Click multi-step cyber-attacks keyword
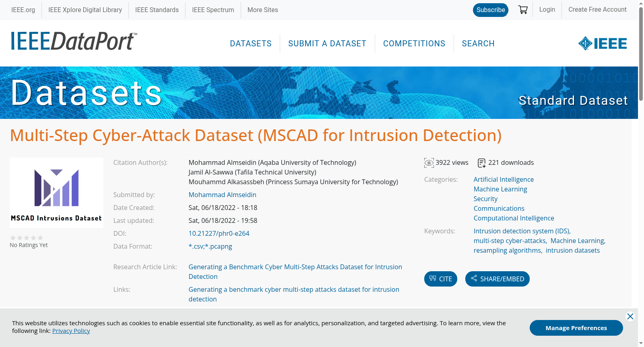Screen dimensions: 644x347 [510, 241]
